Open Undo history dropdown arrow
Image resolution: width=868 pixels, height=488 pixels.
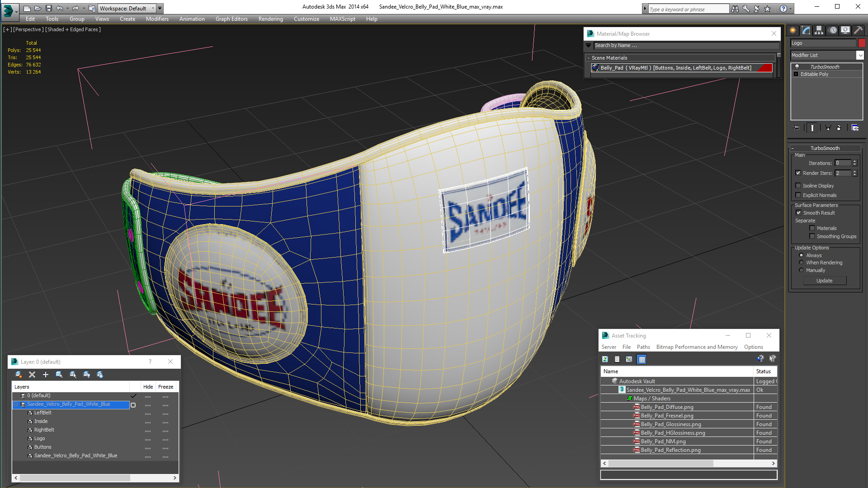[67, 8]
